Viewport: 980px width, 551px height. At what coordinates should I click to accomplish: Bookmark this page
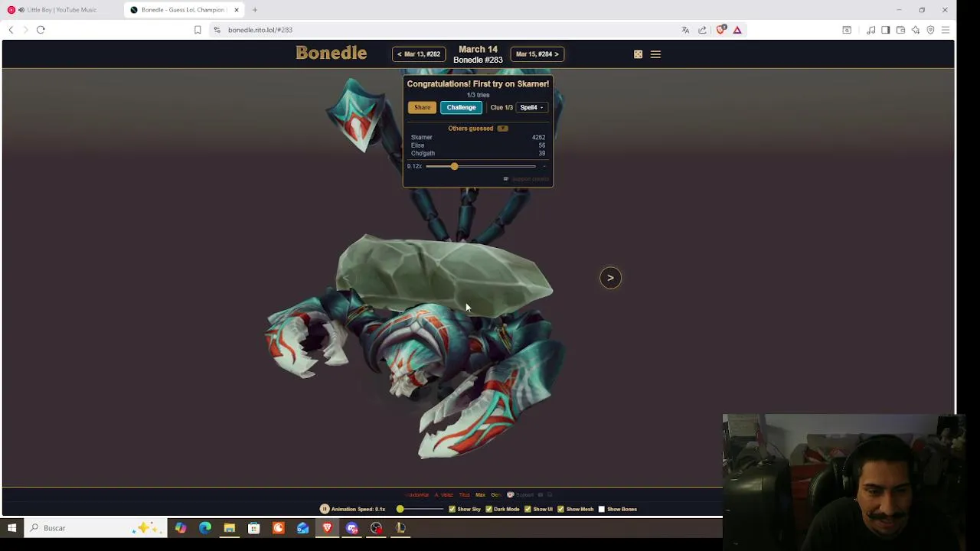198,30
